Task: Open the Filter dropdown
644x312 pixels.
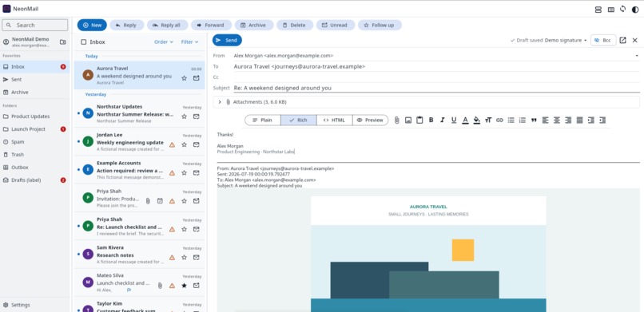Action: [x=189, y=41]
